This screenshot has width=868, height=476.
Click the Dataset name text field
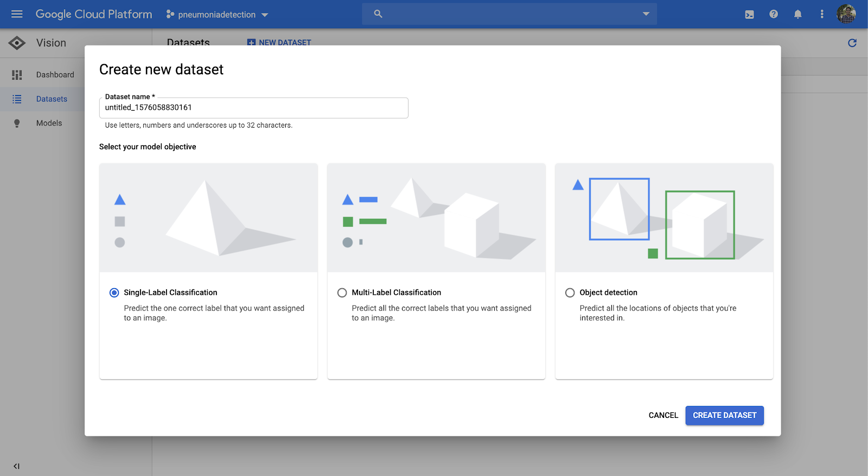click(x=253, y=108)
